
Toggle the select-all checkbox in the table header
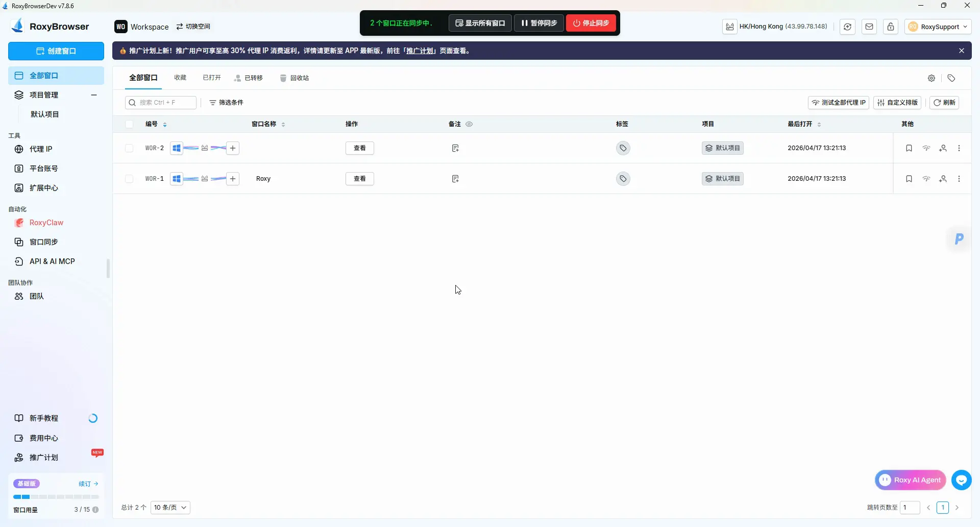pos(129,124)
